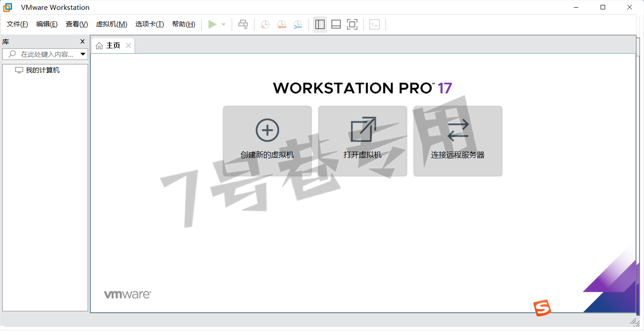The height and width of the screenshot is (331, 644).
Task: Close the 主页 tab
Action: (129, 45)
